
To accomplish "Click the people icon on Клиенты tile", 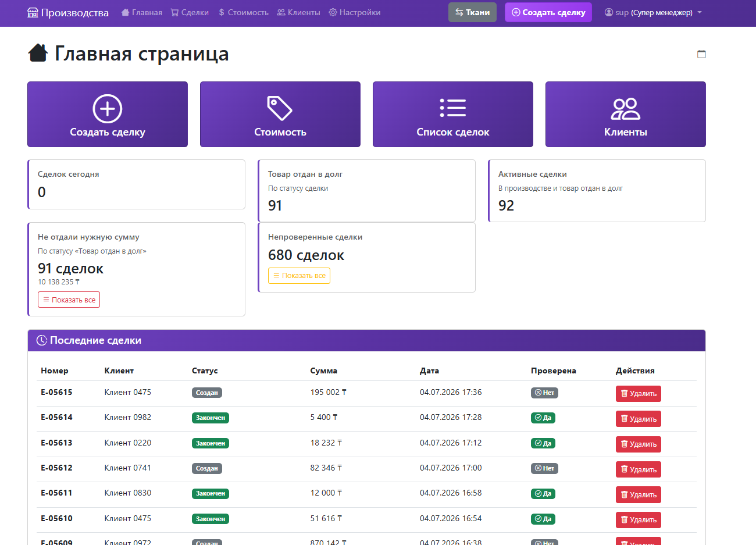I will coord(626,108).
